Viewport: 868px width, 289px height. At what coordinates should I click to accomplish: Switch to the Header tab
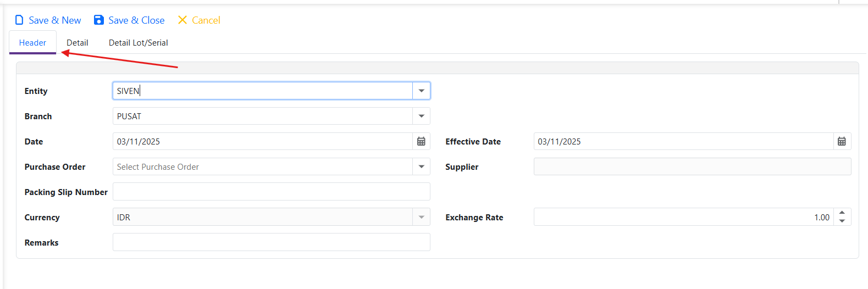click(32, 42)
